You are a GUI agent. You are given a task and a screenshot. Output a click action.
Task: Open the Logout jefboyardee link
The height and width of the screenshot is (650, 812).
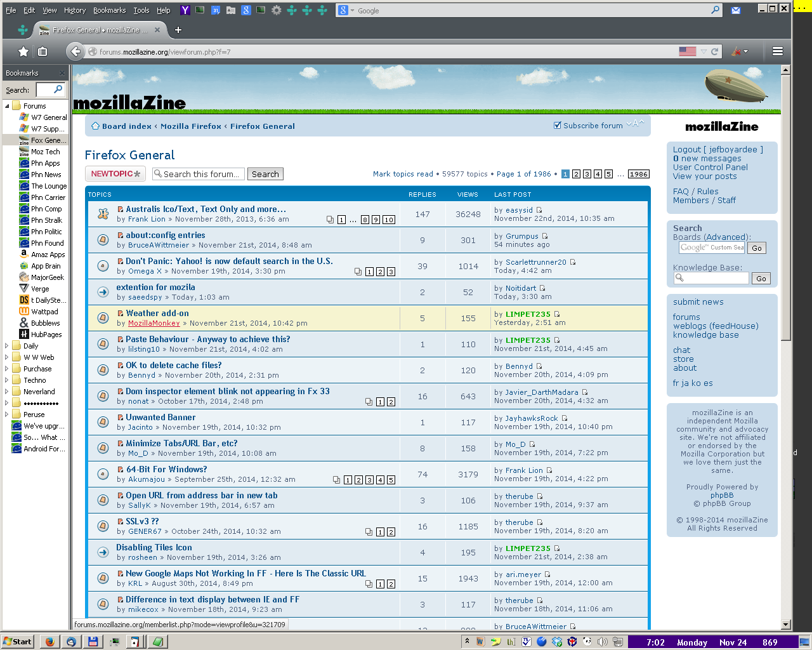pos(717,150)
